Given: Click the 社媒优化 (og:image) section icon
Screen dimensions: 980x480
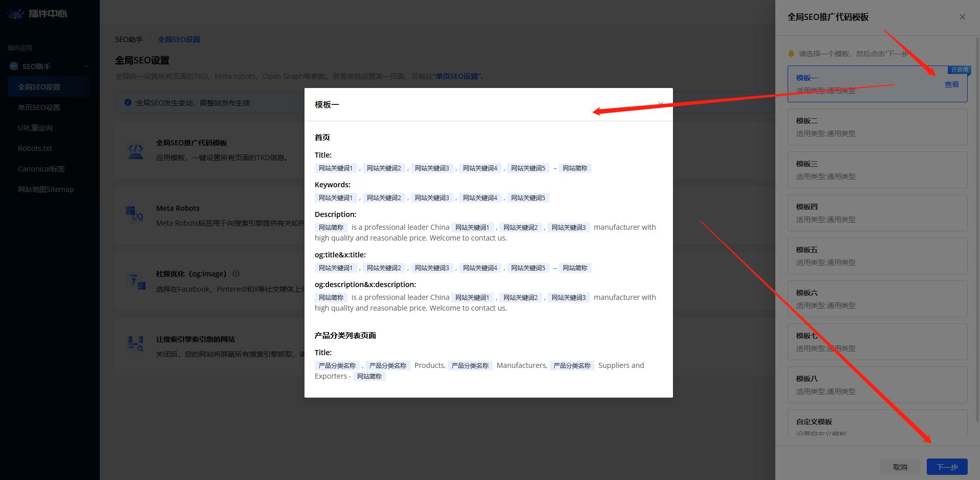Looking at the screenshot, I should 136,281.
